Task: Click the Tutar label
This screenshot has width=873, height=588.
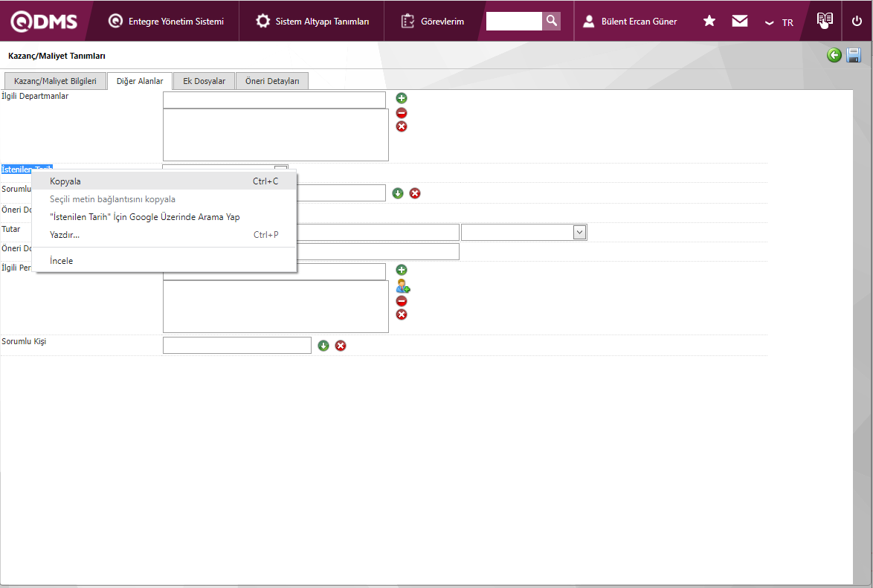Action: coord(10,229)
